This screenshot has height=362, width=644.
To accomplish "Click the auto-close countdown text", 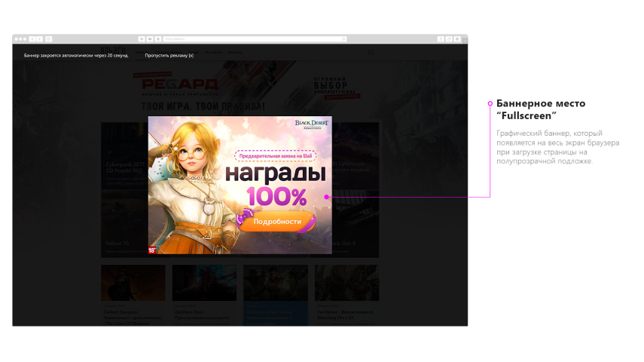I will coord(76,56).
